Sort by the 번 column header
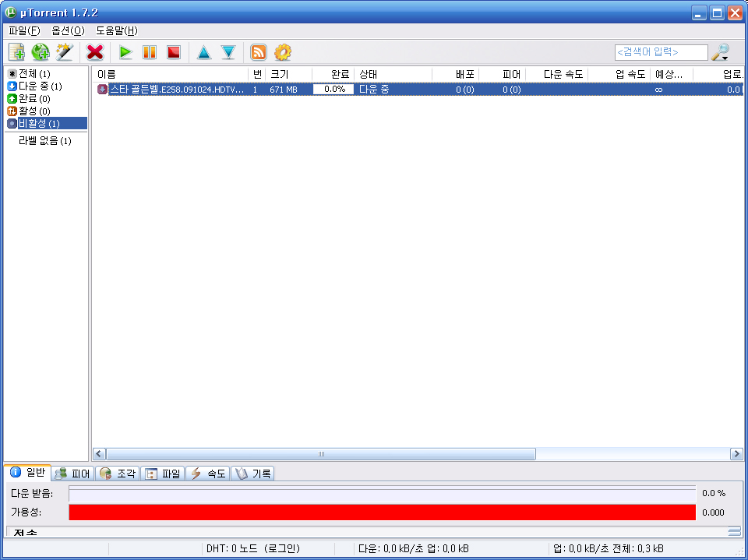The height and width of the screenshot is (560, 748). 257,74
